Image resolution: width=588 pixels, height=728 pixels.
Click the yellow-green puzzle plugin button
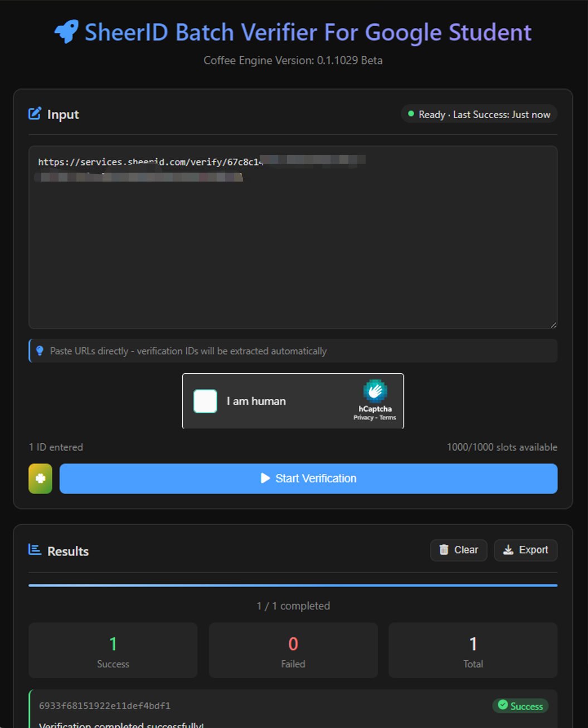(x=40, y=478)
